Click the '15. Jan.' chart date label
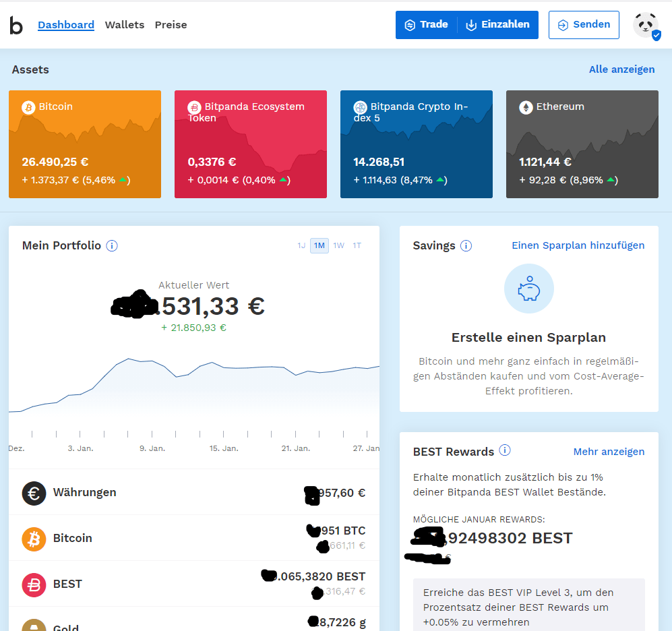This screenshot has width=672, height=631. tap(224, 448)
